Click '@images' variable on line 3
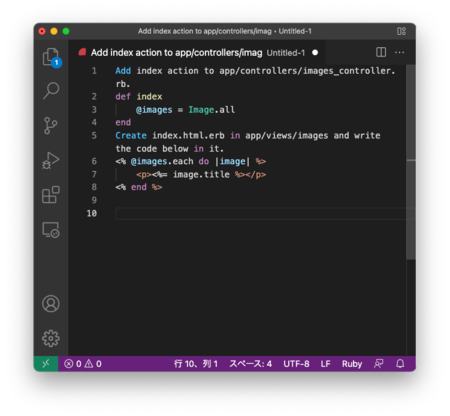The image size is (450, 416). [154, 110]
